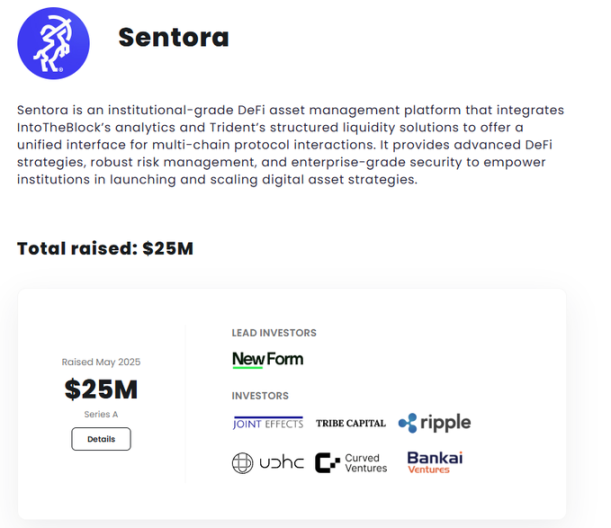
Task: Click the Ripple investor logo
Action: tap(434, 423)
